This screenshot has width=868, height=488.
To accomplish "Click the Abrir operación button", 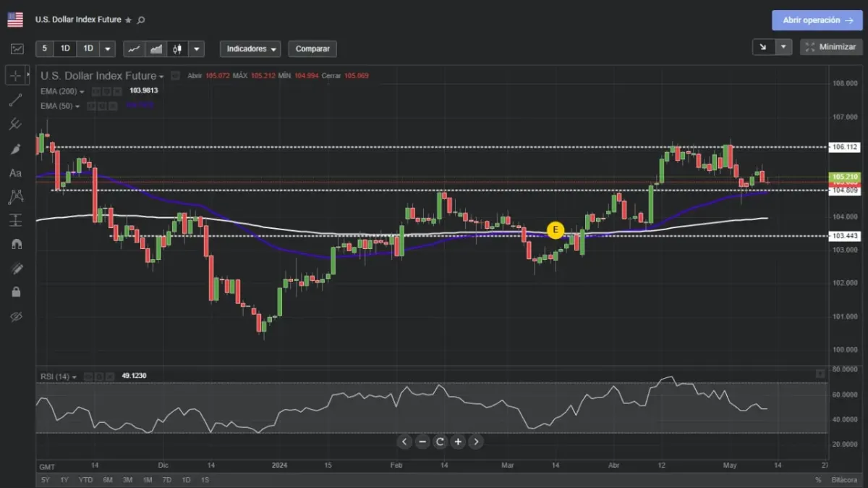I will click(x=817, y=20).
